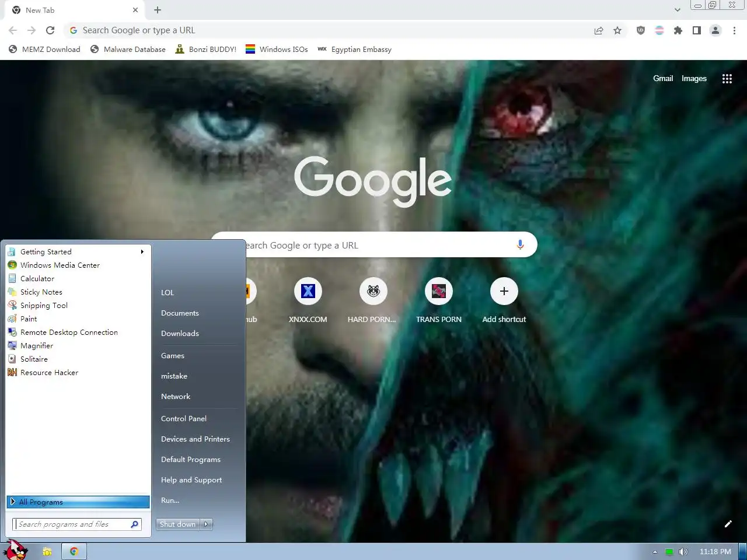Viewport: 747px width, 560px height.
Task: Open the Google Images link
Action: (694, 78)
